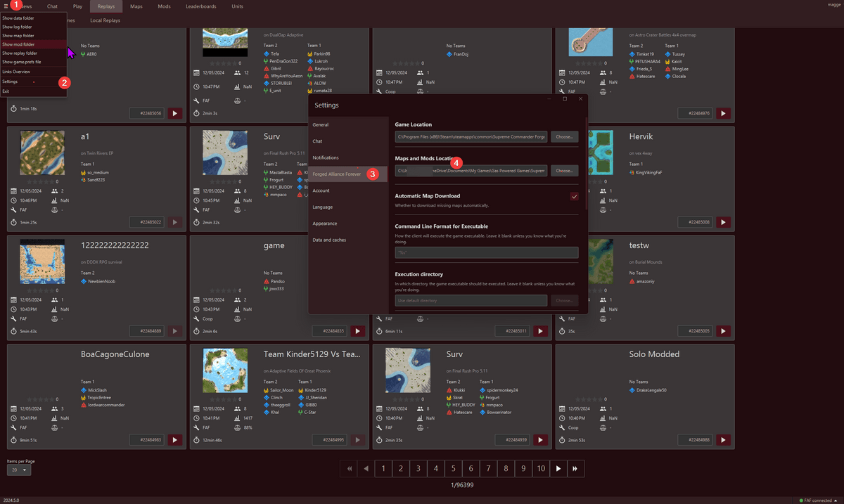Open the Items per Page dropdown
This screenshot has width=844, height=504.
pyautogui.click(x=19, y=470)
